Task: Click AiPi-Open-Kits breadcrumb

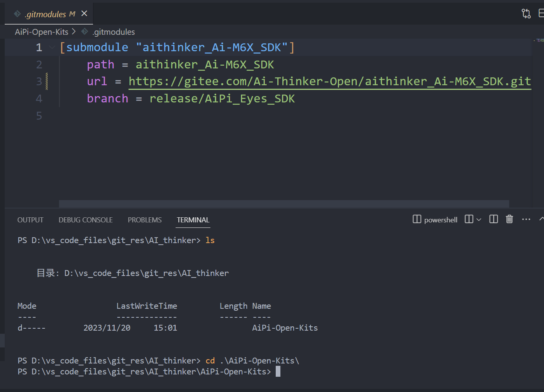Action: [41, 32]
